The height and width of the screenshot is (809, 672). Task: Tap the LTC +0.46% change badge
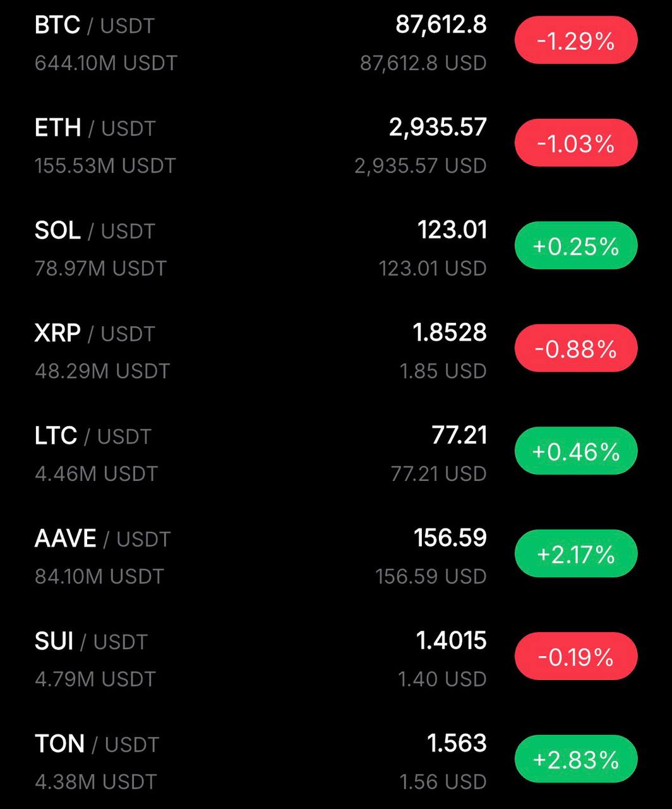coord(575,451)
